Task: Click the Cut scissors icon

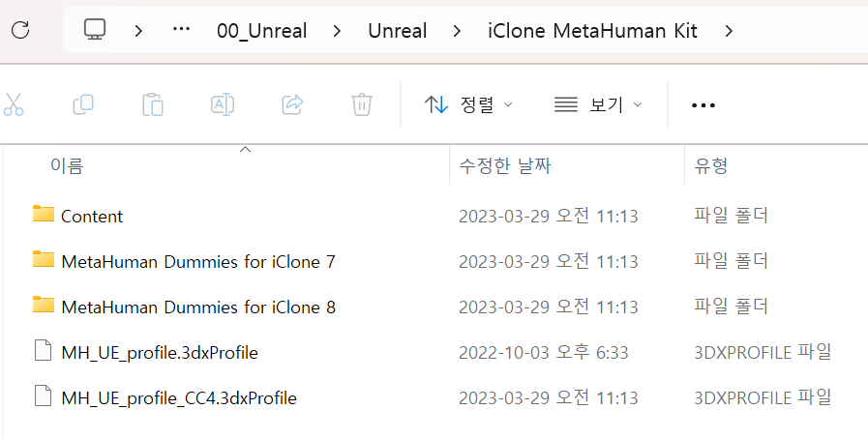Action: (14, 104)
